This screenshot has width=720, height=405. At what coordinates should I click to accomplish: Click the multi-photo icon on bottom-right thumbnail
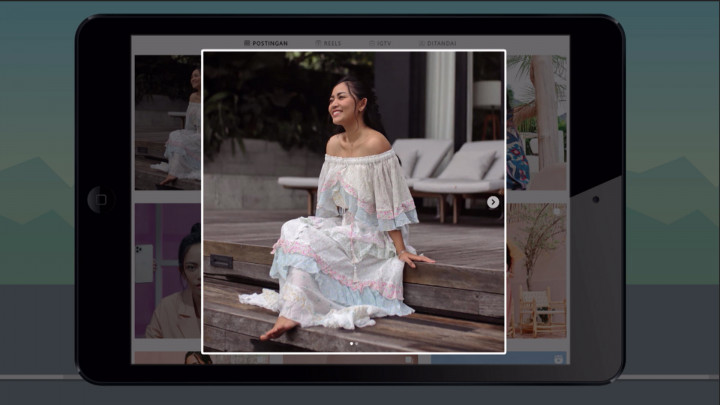coord(558,359)
